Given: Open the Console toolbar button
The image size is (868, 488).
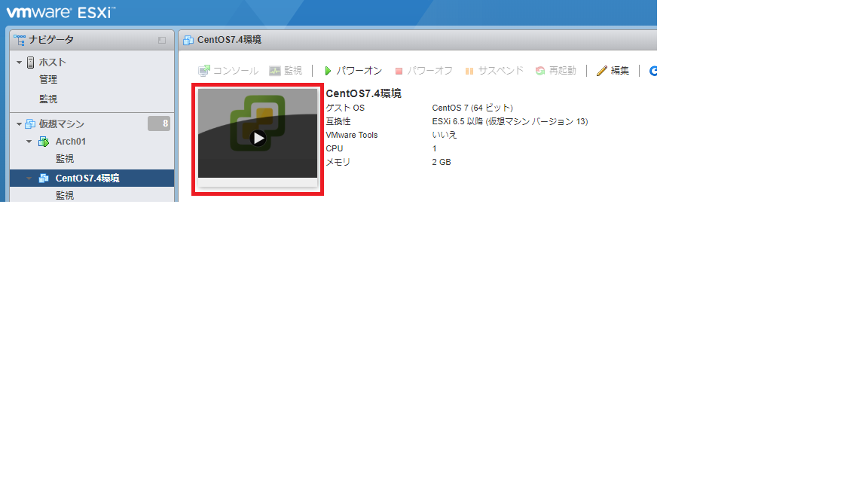Looking at the screenshot, I should point(228,71).
